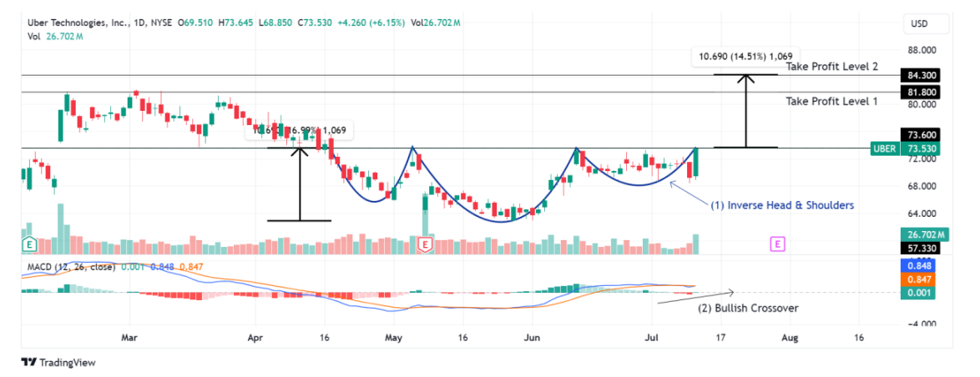
Task: Click the green 0.001 histogram axis label
Action: [918, 293]
